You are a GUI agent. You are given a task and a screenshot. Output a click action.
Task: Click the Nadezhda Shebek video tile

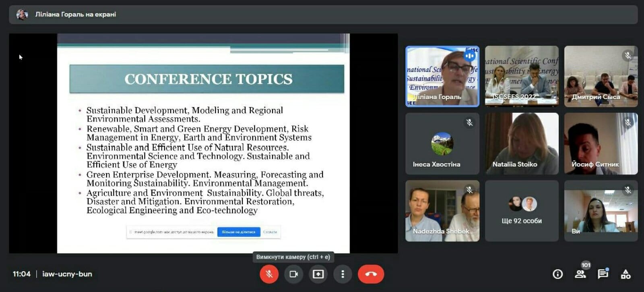point(442,211)
